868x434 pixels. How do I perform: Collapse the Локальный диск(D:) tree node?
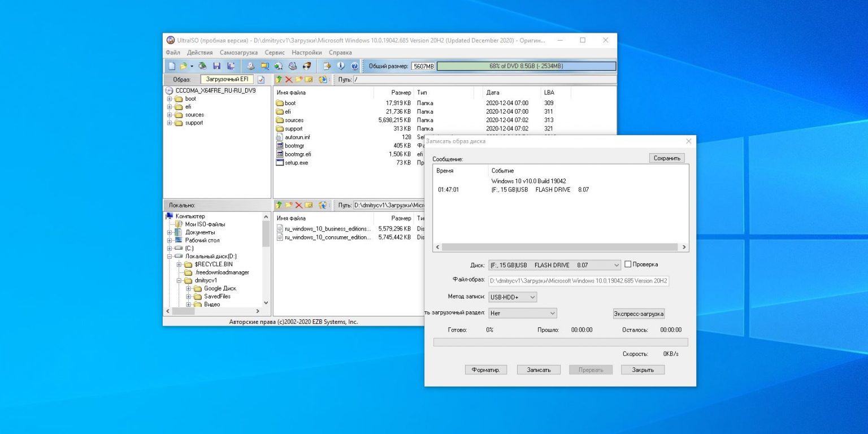[x=169, y=257]
